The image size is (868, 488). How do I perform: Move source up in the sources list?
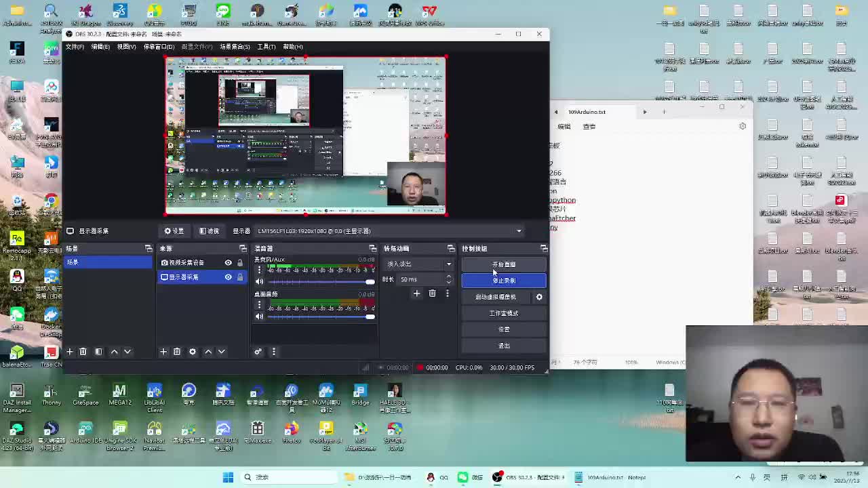tap(208, 352)
